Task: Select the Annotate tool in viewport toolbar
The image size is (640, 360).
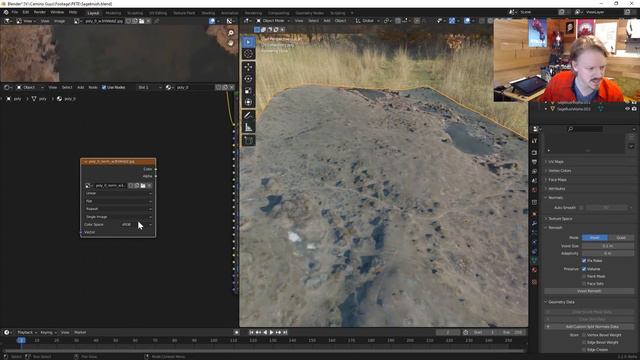Action: pos(248,116)
